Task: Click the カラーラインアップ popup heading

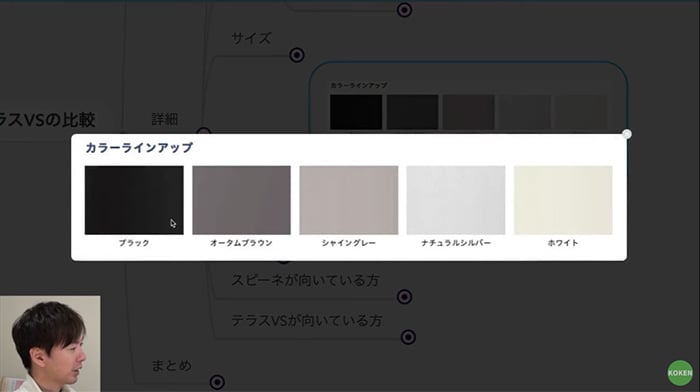Action: (x=139, y=148)
